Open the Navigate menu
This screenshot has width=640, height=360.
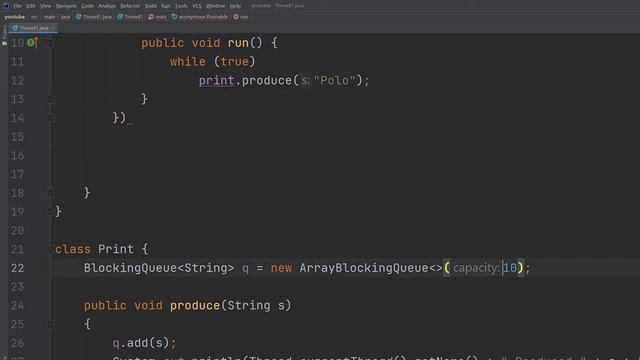tap(66, 6)
